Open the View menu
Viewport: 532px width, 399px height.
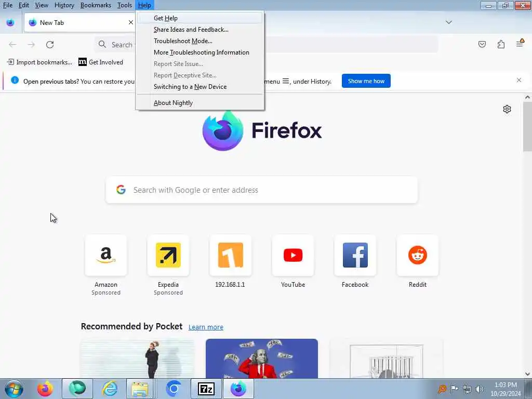(x=42, y=5)
